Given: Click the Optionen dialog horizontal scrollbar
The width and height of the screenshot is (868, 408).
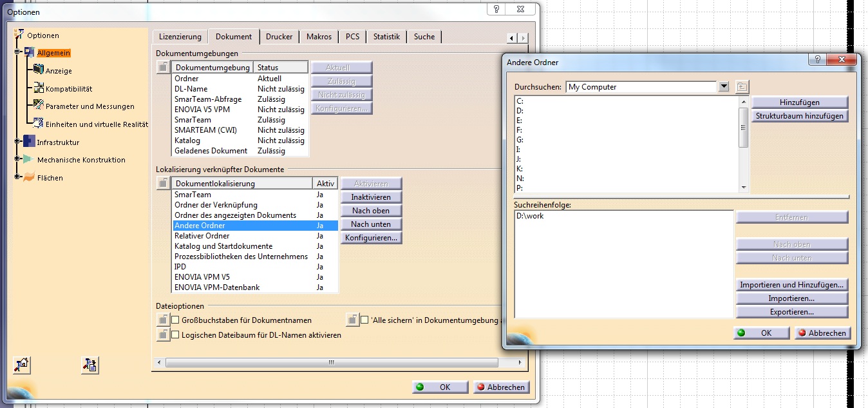Looking at the screenshot, I should click(x=330, y=363).
